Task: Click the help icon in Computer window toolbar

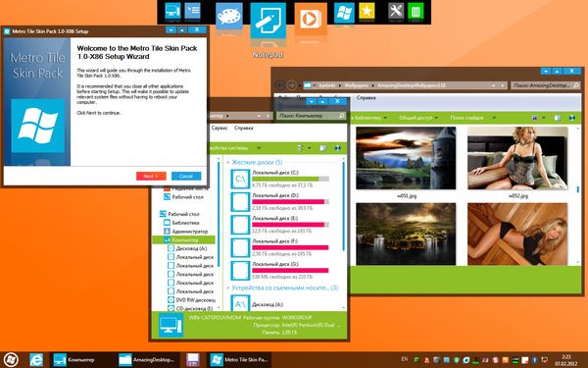Action: point(337,148)
